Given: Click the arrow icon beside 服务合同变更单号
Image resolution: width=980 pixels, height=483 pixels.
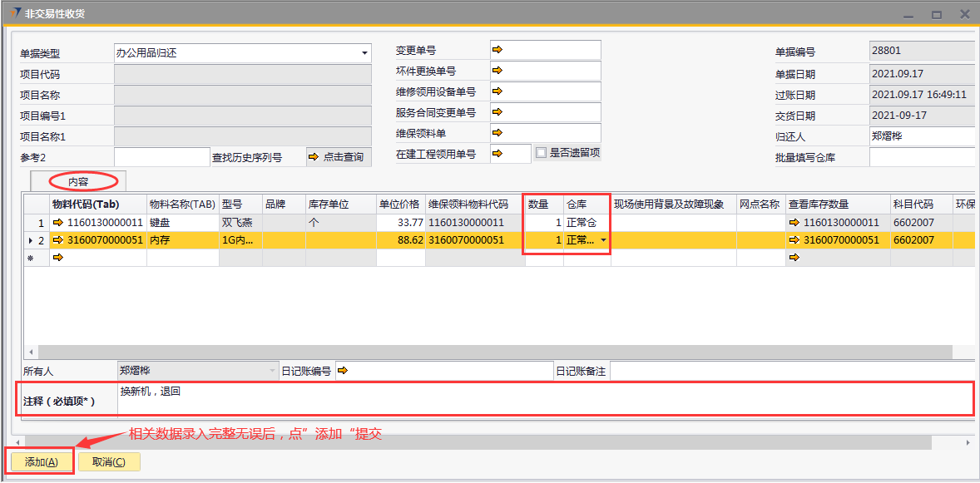Looking at the screenshot, I should pos(497,112).
